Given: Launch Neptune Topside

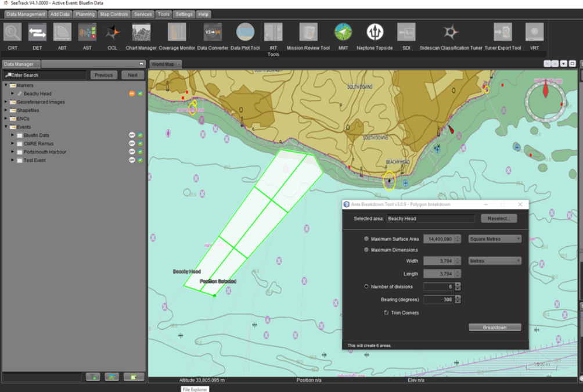Looking at the screenshot, I should 375,32.
